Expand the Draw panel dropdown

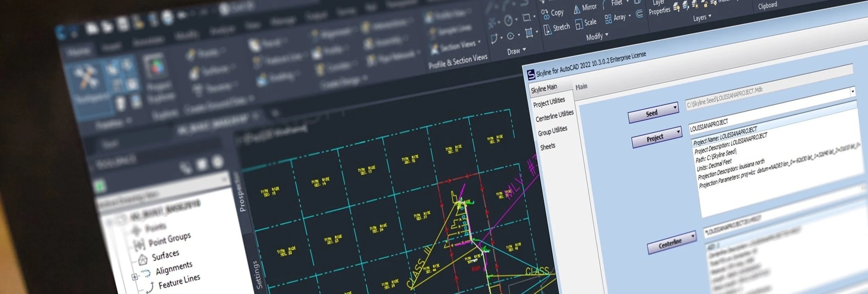(524, 49)
